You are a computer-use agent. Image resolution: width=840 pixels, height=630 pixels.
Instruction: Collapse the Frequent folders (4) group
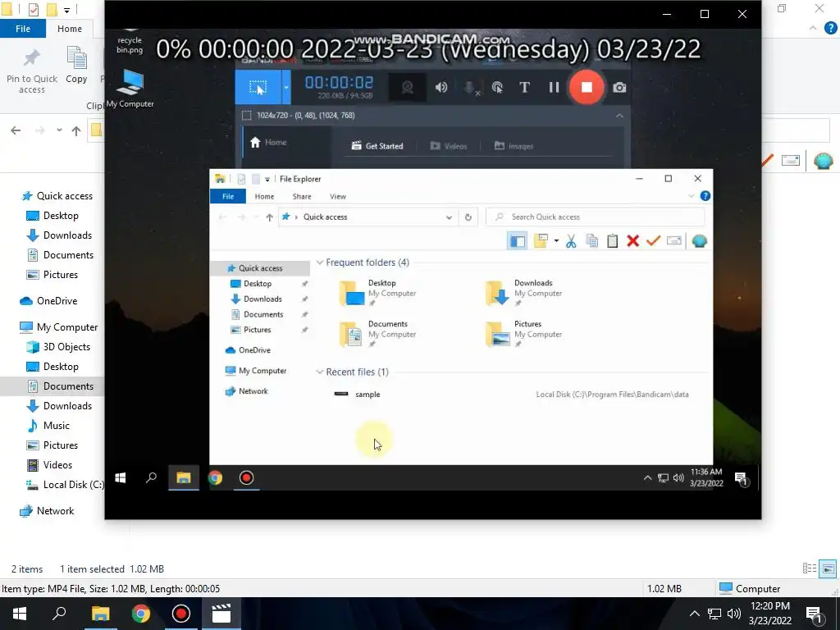pos(320,262)
